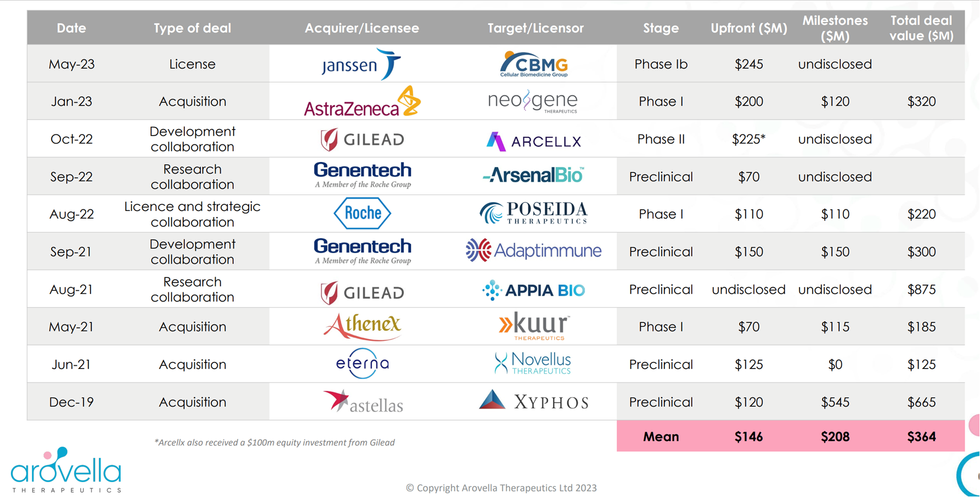Click the Arcellx equity investment footnote
The image size is (980, 497).
point(274,443)
